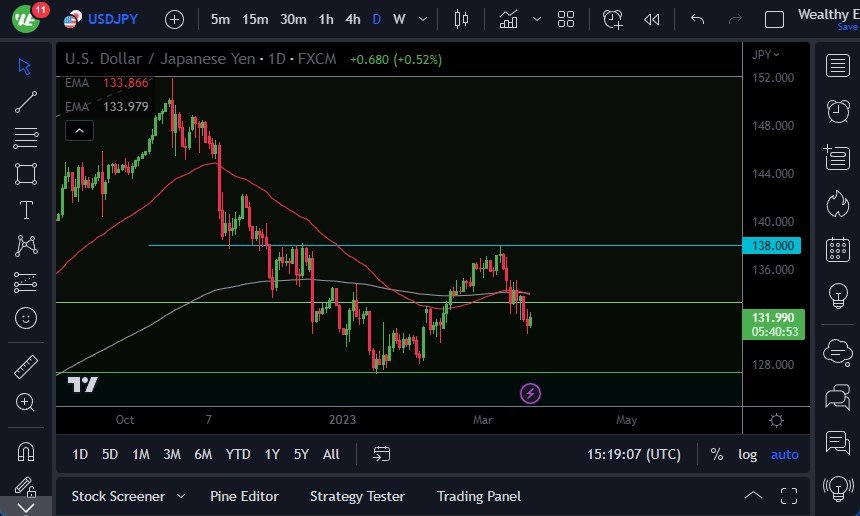The image size is (860, 516).
Task: Set chart range to YTD
Action: point(238,454)
